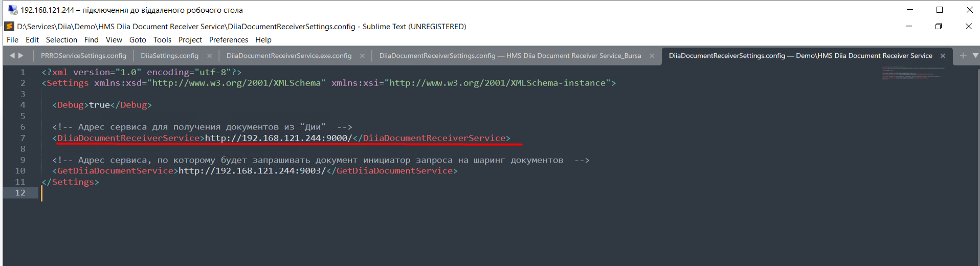This screenshot has width=980, height=266.
Task: Close the active Demo settings tab
Action: pyautogui.click(x=943, y=56)
